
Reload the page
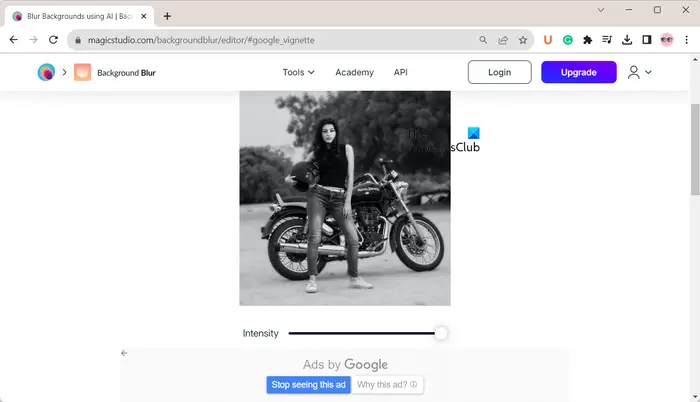(x=54, y=40)
